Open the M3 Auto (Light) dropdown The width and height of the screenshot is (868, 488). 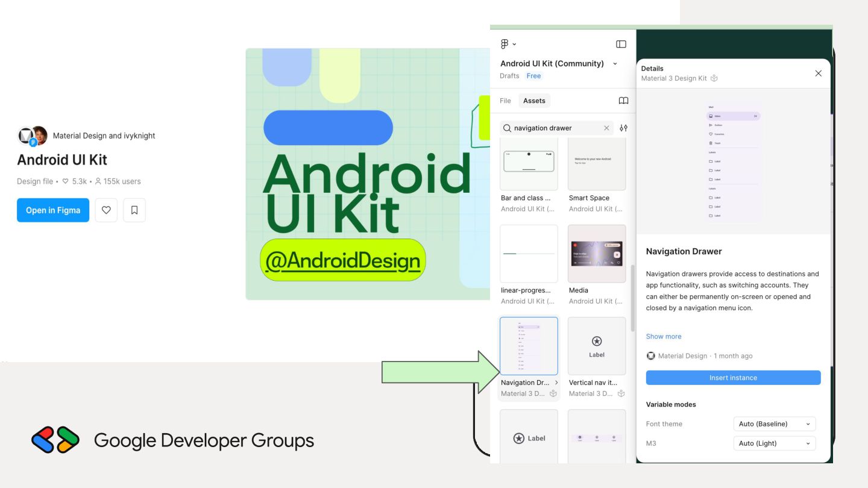pyautogui.click(x=775, y=443)
